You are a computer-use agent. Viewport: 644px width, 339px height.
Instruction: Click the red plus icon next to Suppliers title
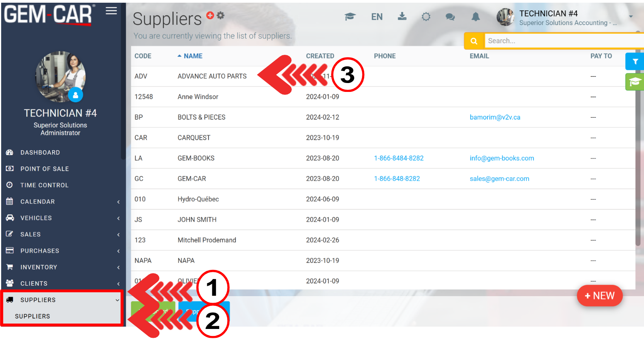210,15
